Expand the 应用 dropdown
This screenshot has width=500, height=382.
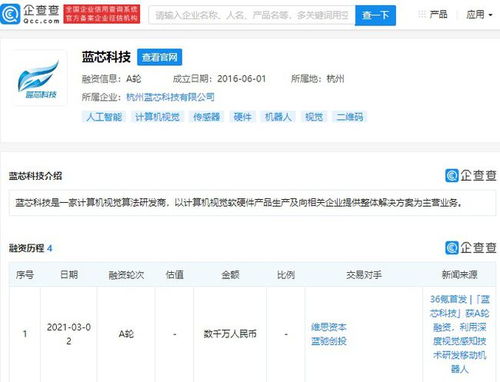[x=479, y=14]
